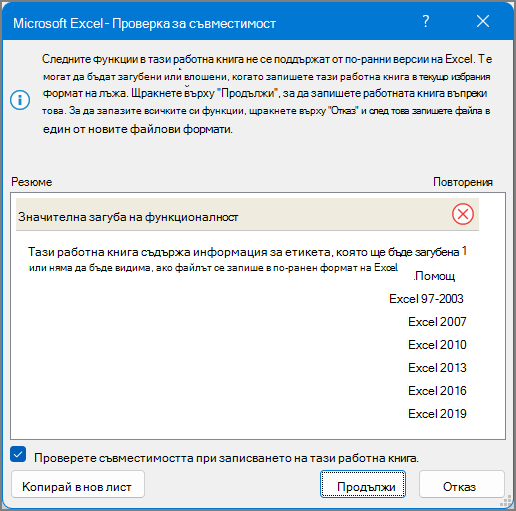The width and height of the screenshot is (516, 511).
Task: Select the Excel 2013 version entry
Action: click(437, 368)
